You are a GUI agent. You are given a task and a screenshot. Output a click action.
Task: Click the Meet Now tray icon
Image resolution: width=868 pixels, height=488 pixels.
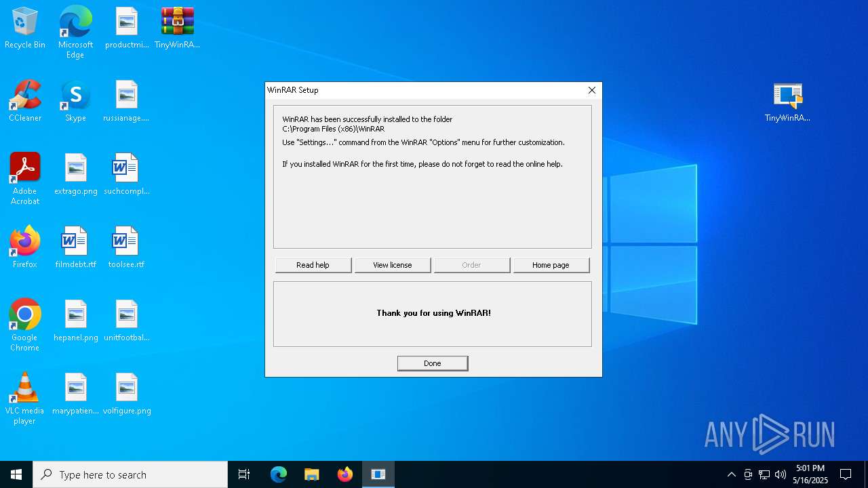click(748, 474)
